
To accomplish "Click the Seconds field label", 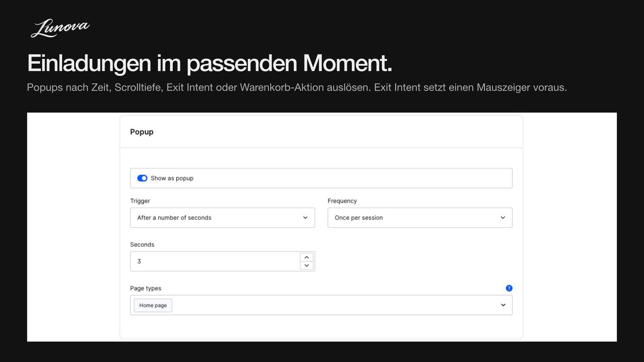I will pos(142,245).
